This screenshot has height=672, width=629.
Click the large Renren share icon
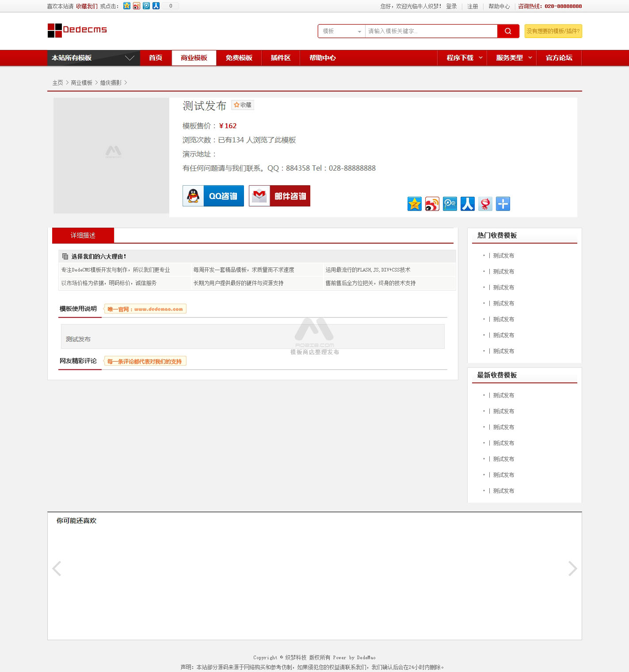pos(467,204)
